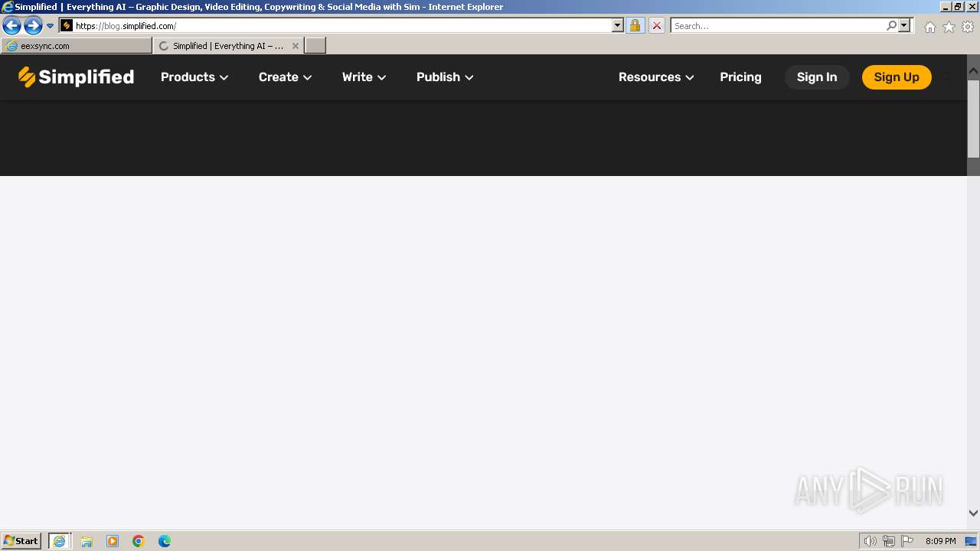Image resolution: width=980 pixels, height=551 pixels.
Task: Click the page scrollbar up arrow
Action: pyautogui.click(x=974, y=71)
